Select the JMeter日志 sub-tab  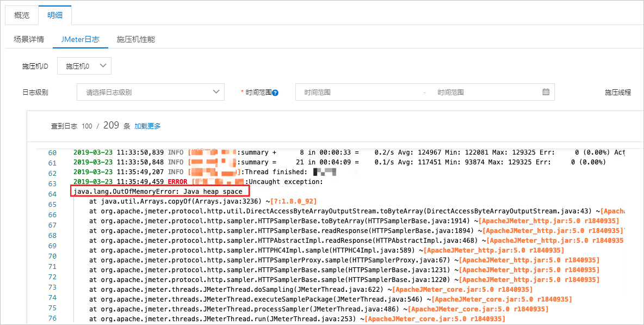click(80, 39)
